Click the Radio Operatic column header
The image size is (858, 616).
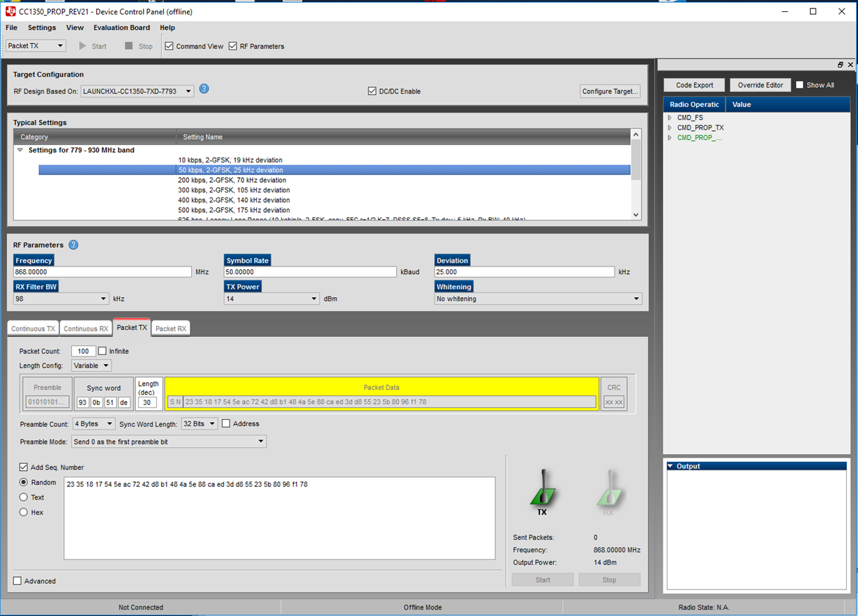pos(694,105)
